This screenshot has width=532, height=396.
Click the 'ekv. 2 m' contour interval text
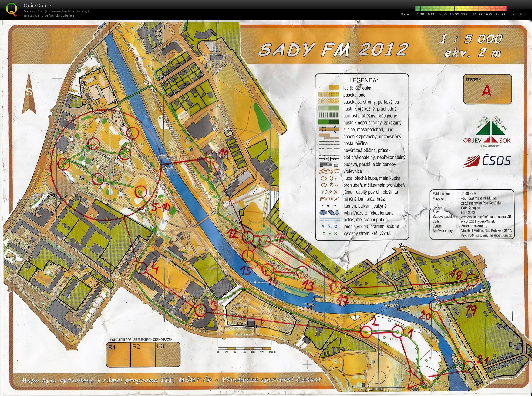point(472,53)
